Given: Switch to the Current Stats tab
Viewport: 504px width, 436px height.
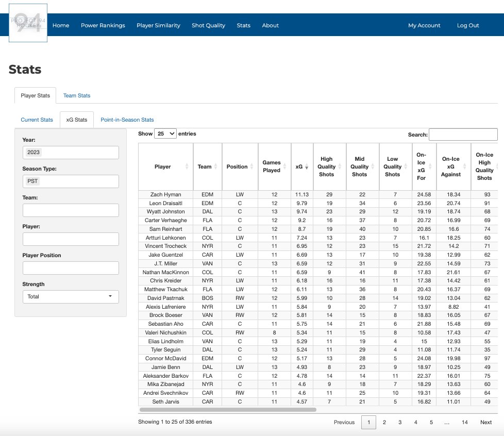Looking at the screenshot, I should click(x=37, y=120).
